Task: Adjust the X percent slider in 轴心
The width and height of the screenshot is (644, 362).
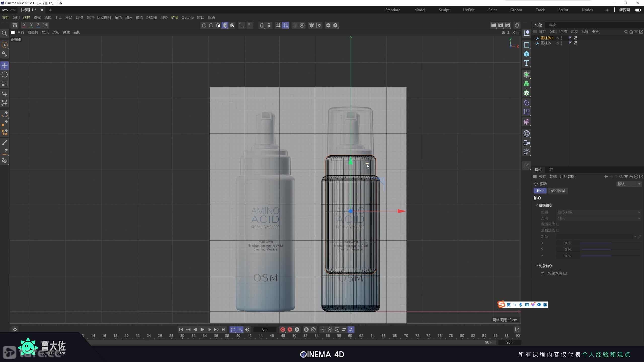Action: (x=596, y=243)
